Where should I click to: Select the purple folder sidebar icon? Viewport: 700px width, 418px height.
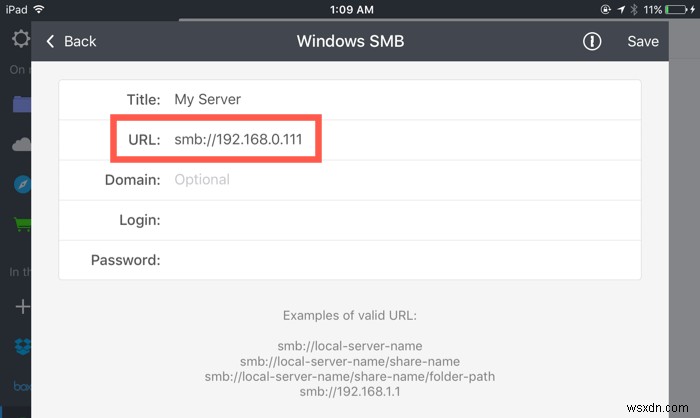coord(22,104)
